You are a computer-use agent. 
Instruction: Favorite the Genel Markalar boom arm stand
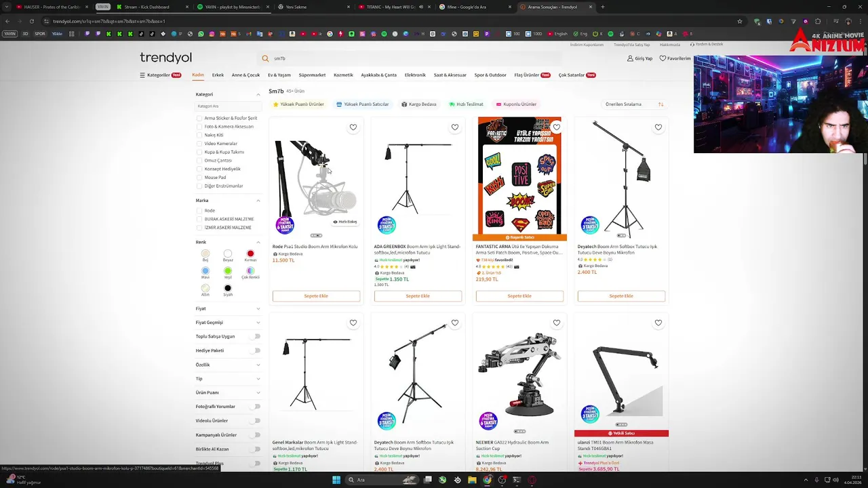(353, 323)
